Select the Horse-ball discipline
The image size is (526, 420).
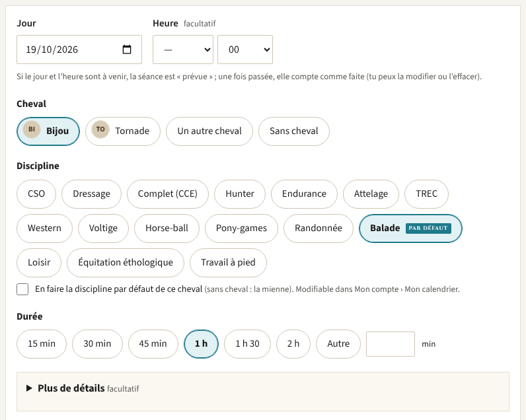coord(167,228)
